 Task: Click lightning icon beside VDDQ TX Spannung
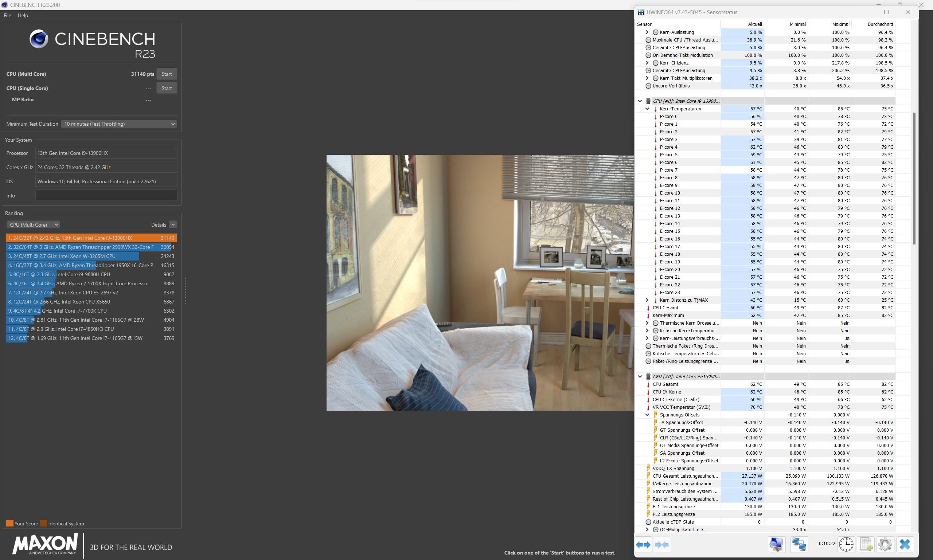click(648, 468)
